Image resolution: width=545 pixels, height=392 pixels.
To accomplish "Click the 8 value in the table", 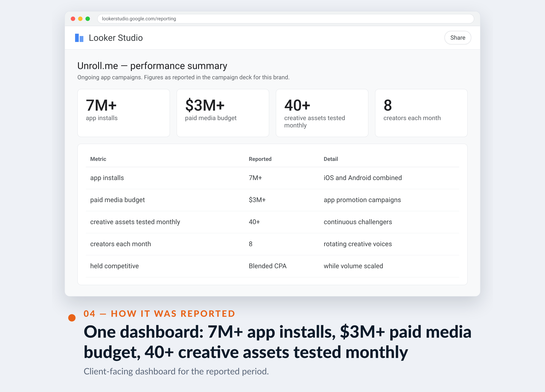I will coord(250,244).
